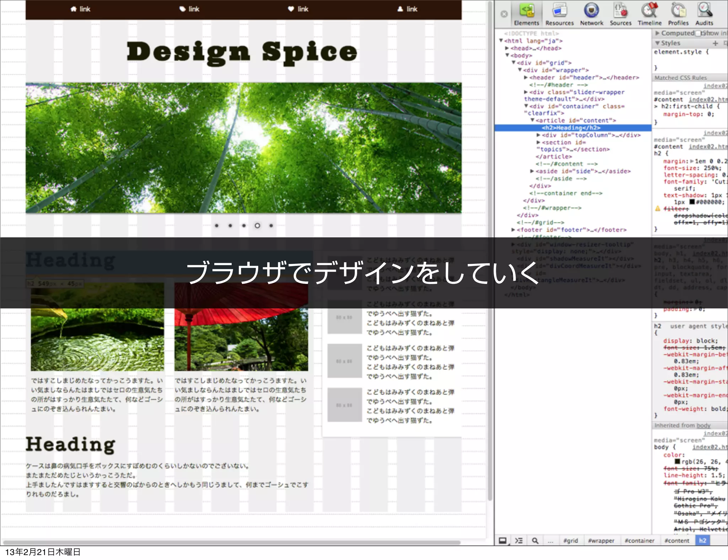Toggle the console drawer icon

tap(519, 540)
